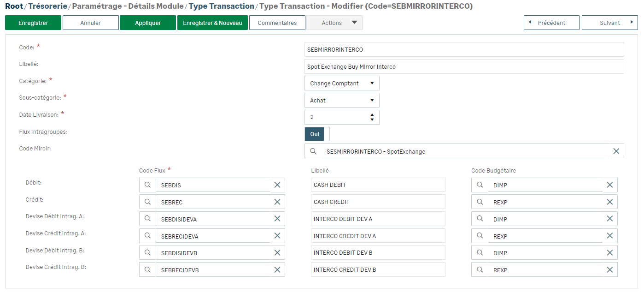This screenshot has height=293, width=644.
Task: Navigate to Trésorerie in breadcrumb
Action: [x=47, y=6]
